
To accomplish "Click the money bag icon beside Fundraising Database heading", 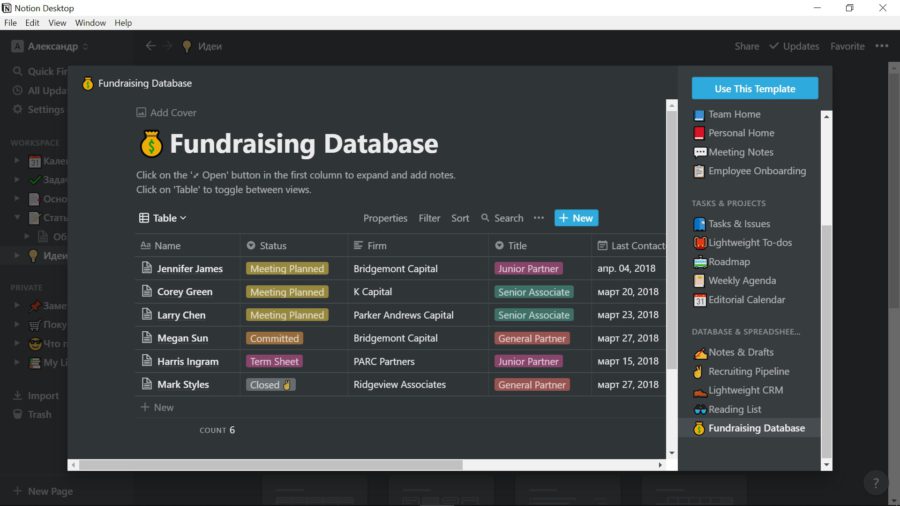I will (x=152, y=143).
